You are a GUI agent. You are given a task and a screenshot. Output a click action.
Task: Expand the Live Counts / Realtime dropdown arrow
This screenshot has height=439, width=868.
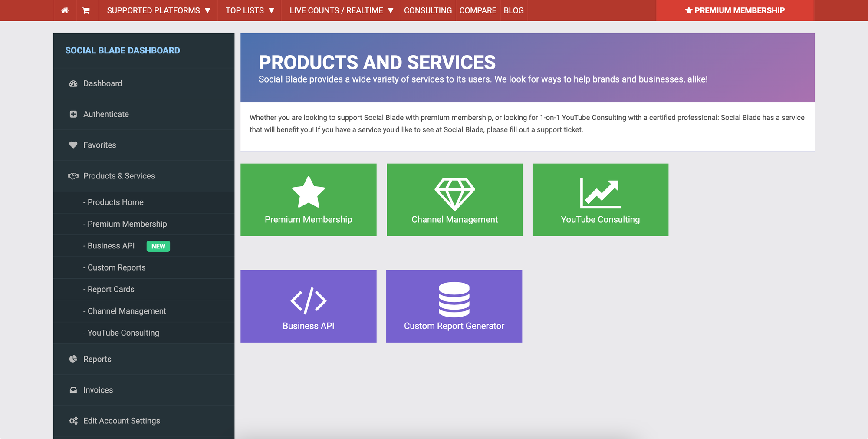pyautogui.click(x=391, y=10)
